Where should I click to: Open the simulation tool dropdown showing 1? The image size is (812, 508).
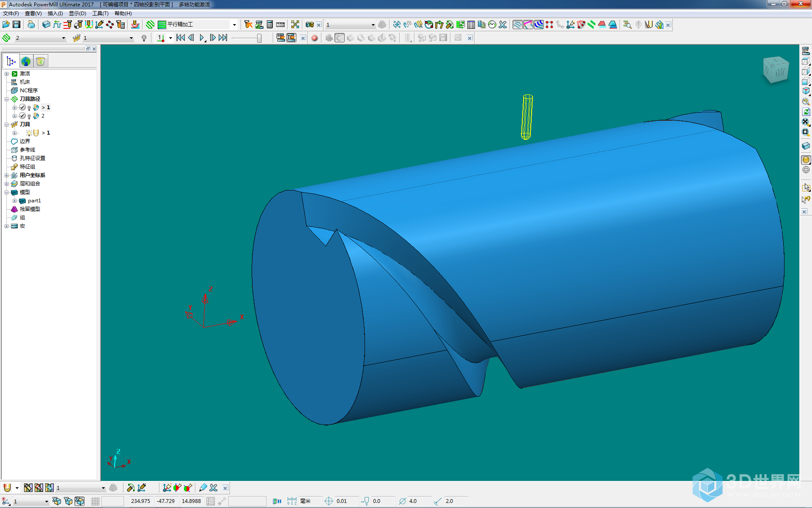point(131,38)
